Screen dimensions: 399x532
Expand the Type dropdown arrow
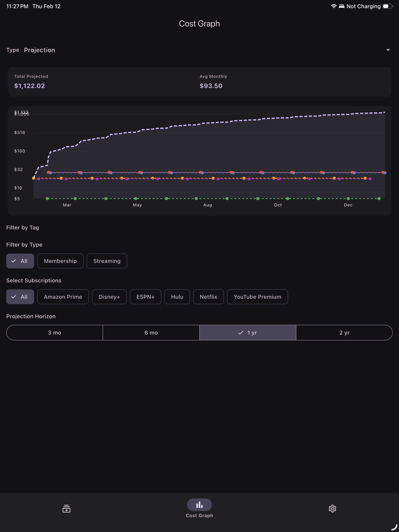(388, 50)
